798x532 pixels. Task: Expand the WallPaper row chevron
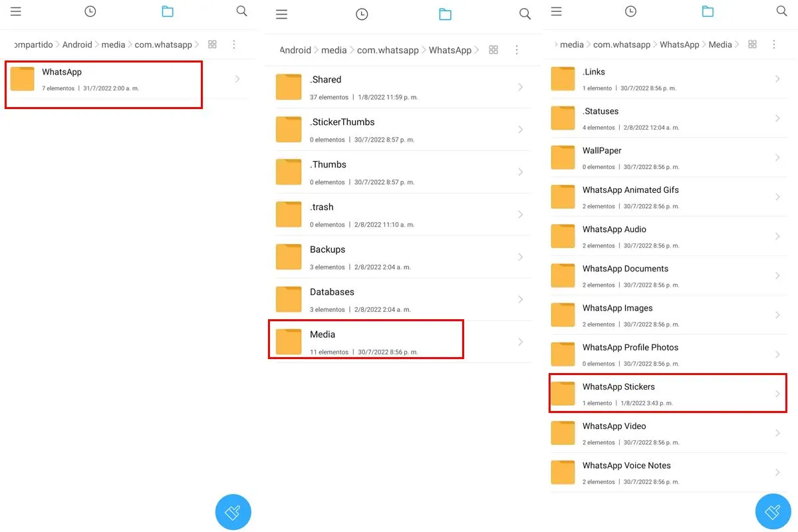point(777,158)
